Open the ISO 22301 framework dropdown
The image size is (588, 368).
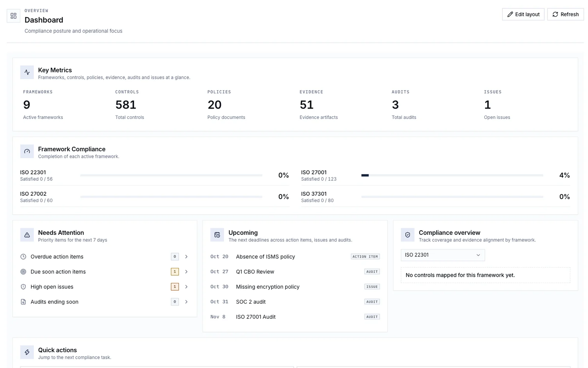[443, 255]
